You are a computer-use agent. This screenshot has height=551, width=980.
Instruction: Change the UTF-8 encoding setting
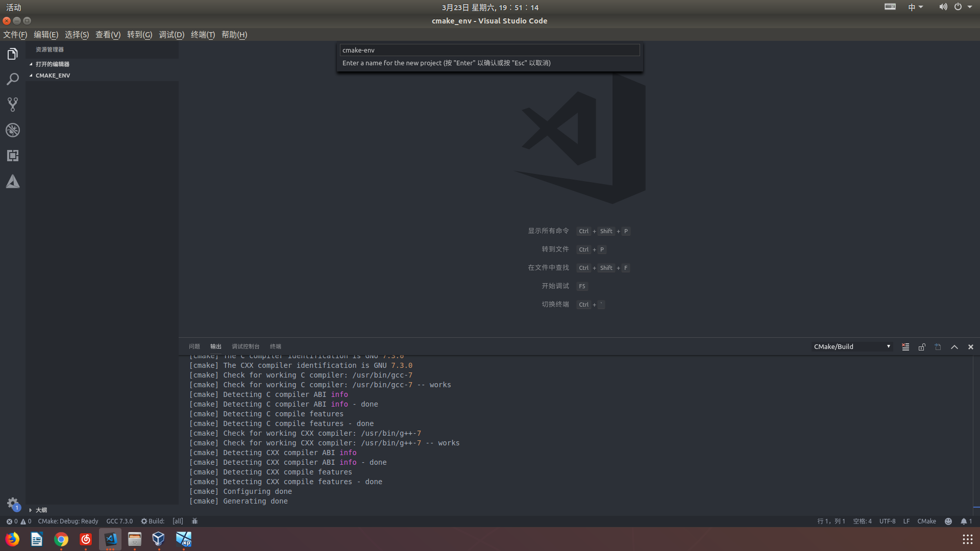pos(888,521)
